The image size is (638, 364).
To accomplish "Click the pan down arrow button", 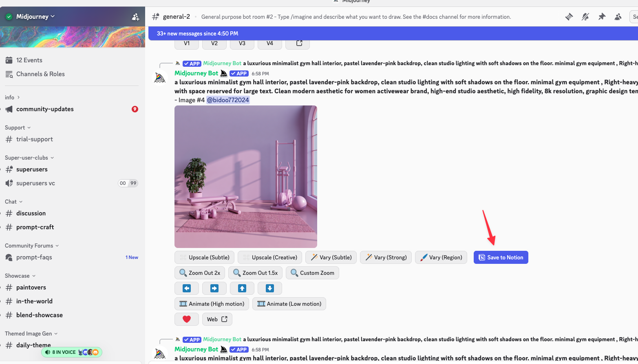I will 270,288.
